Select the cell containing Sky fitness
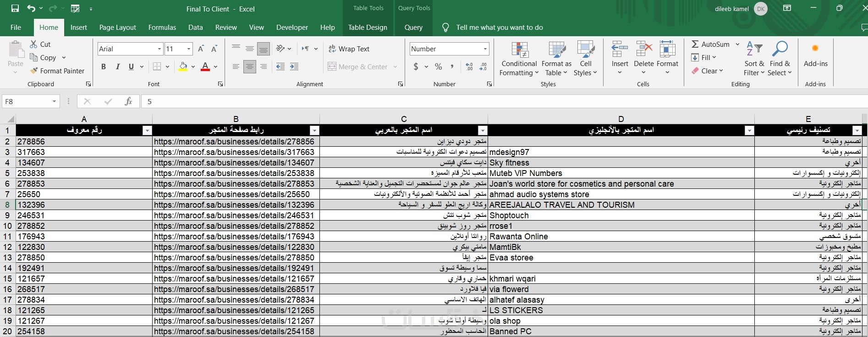868x337 pixels. 621,163
